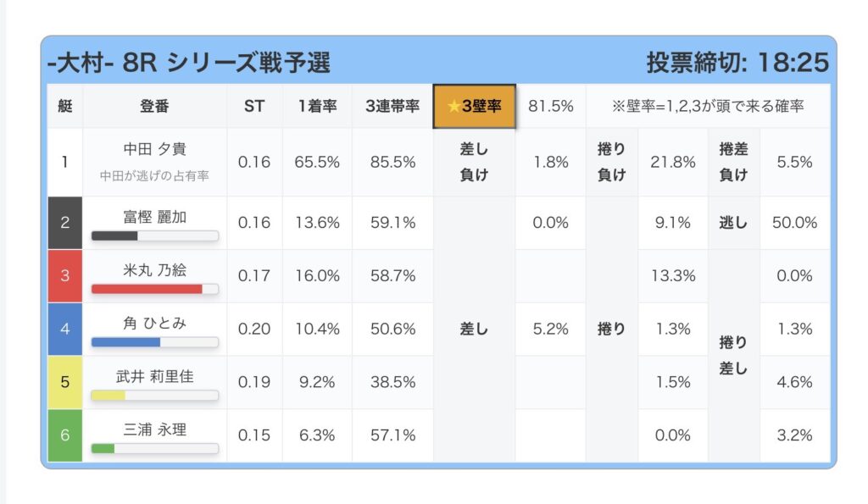
Task: Select the red boat 3 number cell
Action: pyautogui.click(x=65, y=276)
